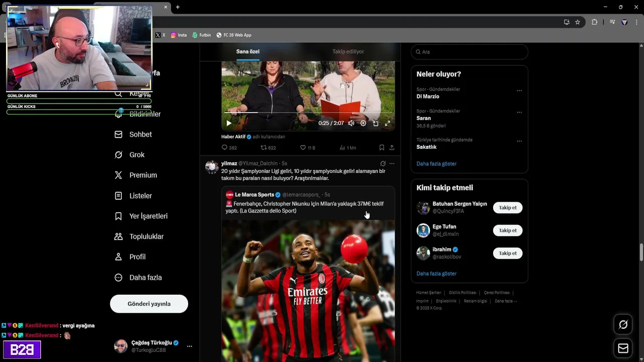Click Gönderi yayınla button
644x362 pixels.
click(149, 304)
